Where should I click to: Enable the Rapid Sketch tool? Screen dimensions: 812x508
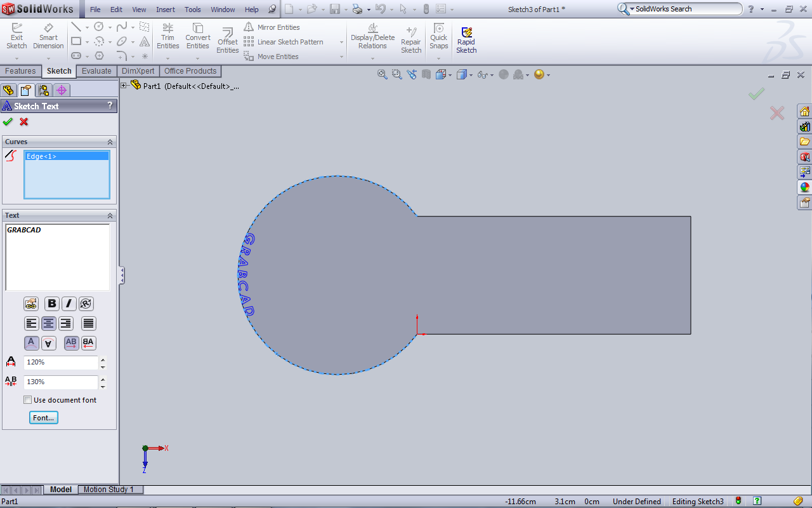click(x=466, y=40)
